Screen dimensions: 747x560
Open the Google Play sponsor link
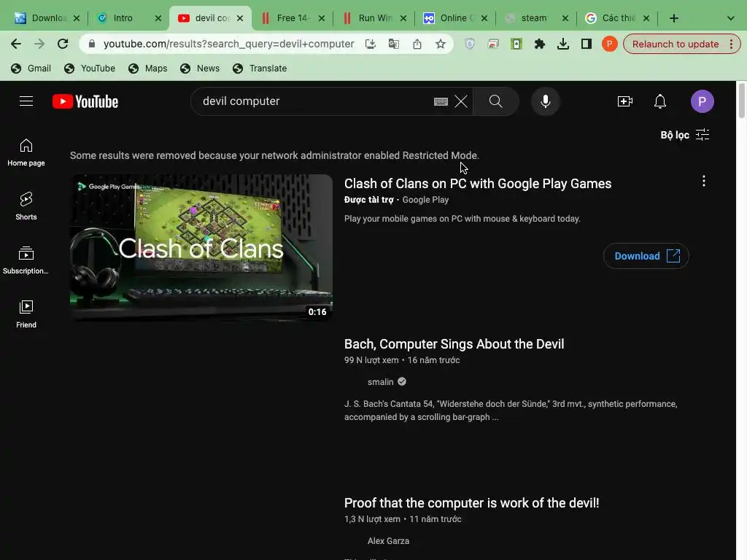point(425,200)
